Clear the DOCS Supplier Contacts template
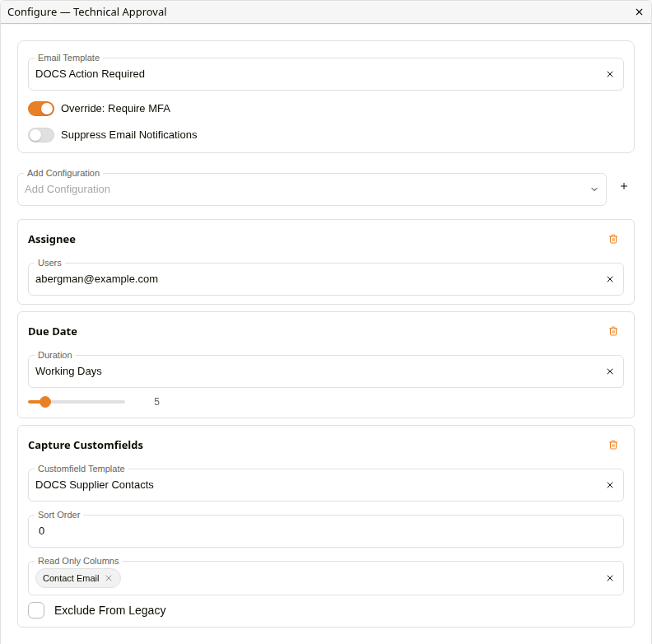This screenshot has height=644, width=652. pyautogui.click(x=609, y=485)
